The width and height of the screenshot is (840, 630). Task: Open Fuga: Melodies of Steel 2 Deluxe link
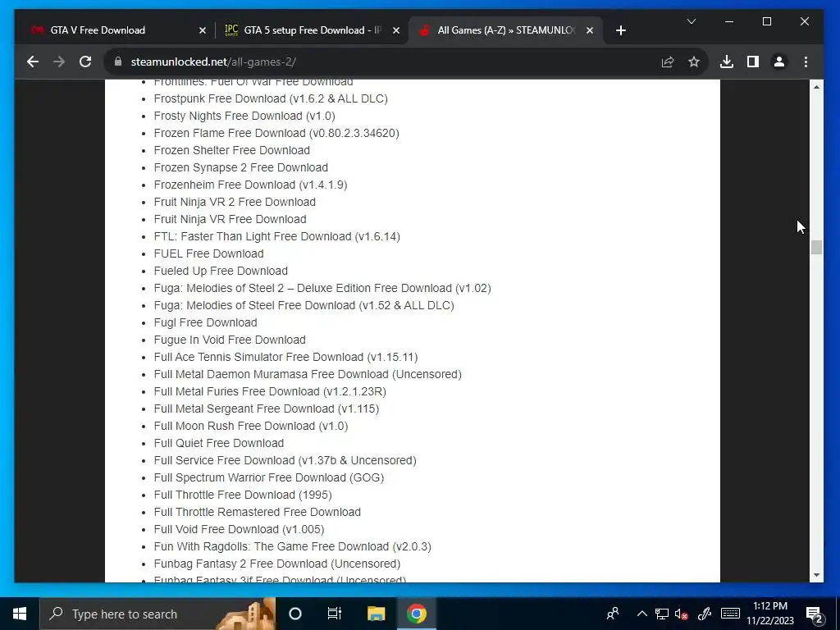click(322, 288)
